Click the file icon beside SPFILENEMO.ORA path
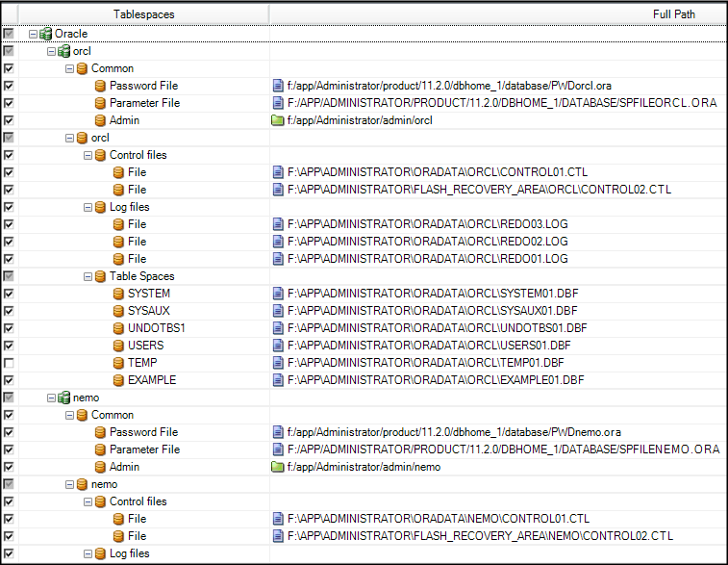728x565 pixels. [x=278, y=449]
